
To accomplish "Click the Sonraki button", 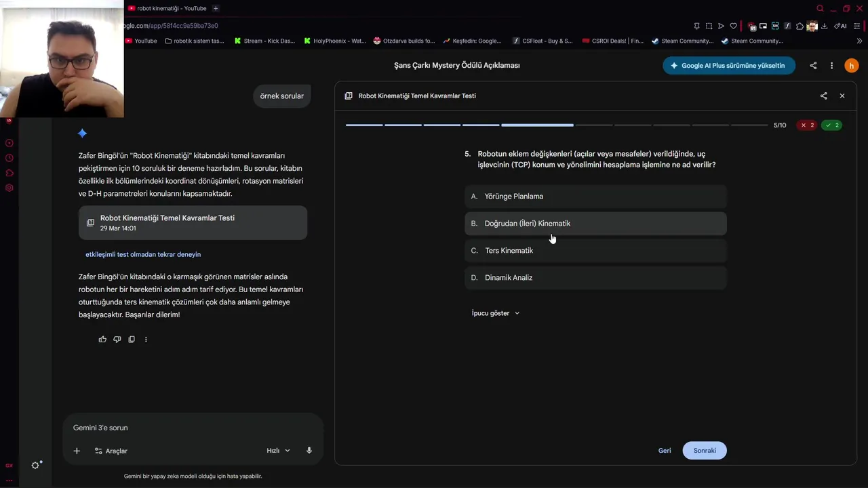I will click(x=705, y=451).
